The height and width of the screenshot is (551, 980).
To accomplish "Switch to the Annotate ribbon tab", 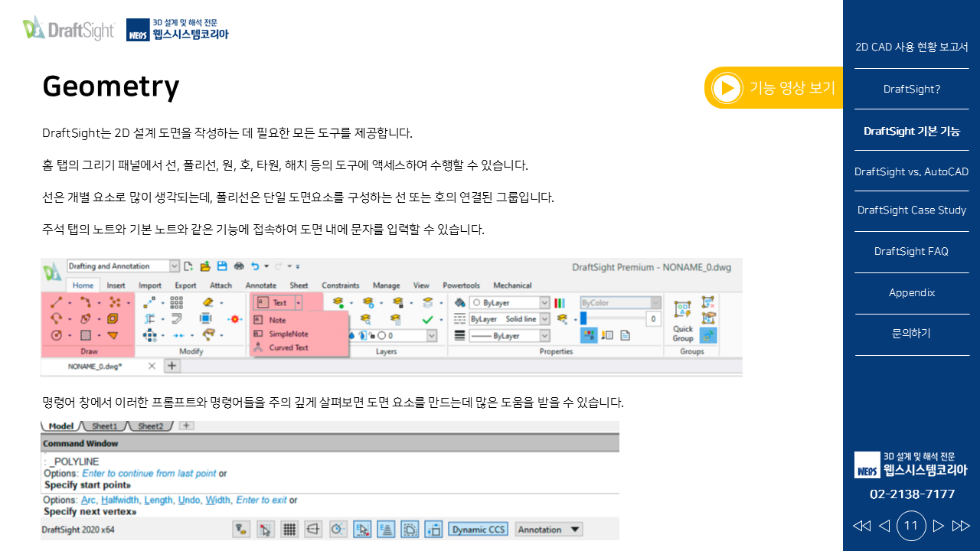I will click(x=261, y=285).
